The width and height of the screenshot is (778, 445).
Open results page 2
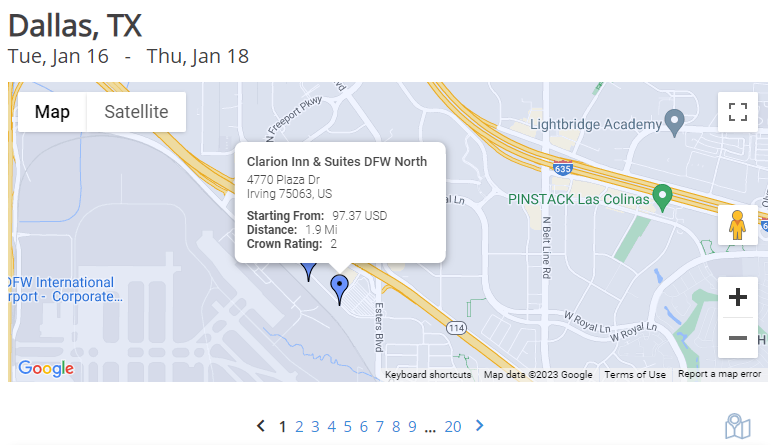[x=299, y=427]
